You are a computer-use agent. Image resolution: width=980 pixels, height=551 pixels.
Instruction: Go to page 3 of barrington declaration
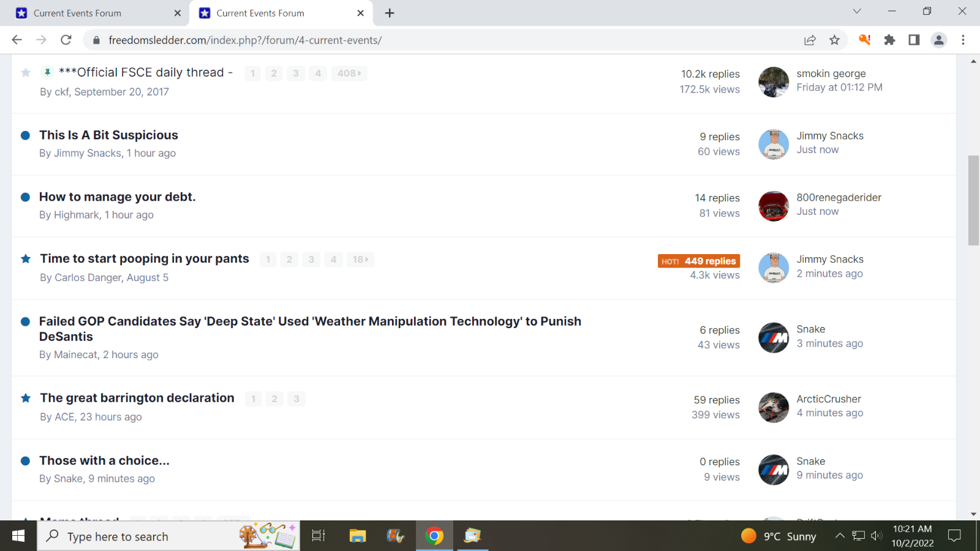pyautogui.click(x=296, y=399)
